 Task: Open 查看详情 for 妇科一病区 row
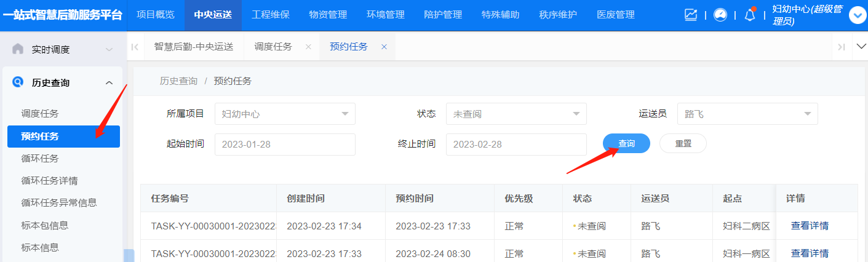coord(810,253)
